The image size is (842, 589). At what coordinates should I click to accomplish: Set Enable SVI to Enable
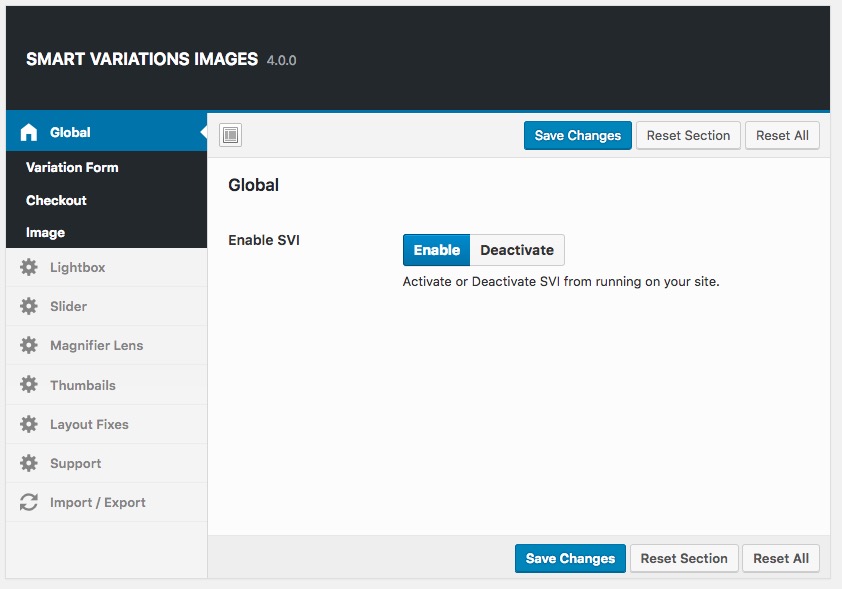(x=436, y=250)
